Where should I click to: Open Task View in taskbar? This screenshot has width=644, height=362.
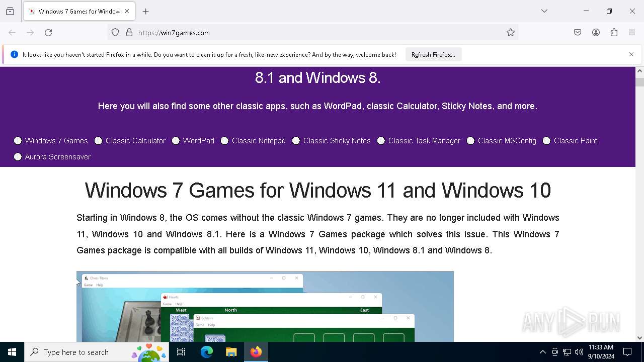[181, 352]
